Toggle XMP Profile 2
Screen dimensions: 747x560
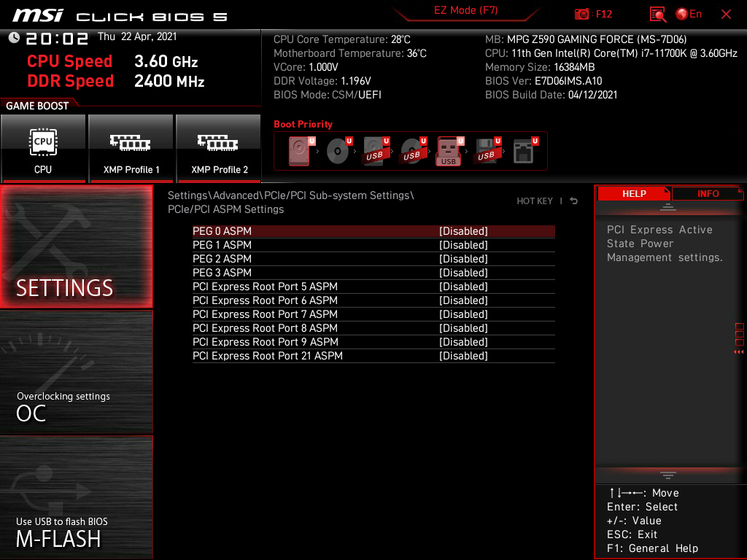pyautogui.click(x=219, y=149)
